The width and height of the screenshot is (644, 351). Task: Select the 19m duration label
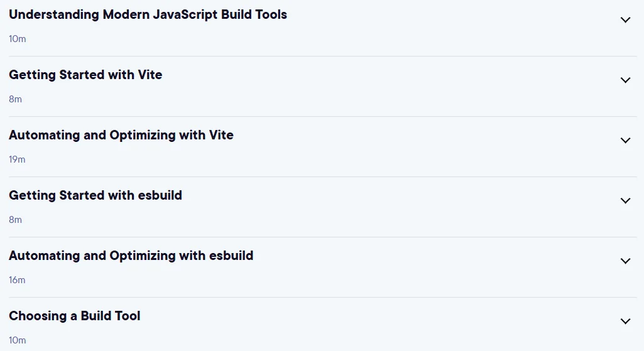(17, 159)
